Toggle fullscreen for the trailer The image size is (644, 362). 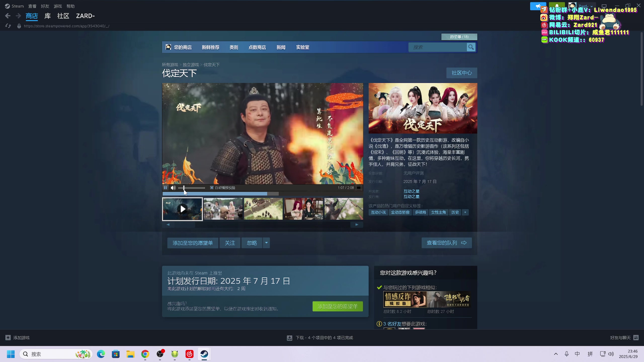[x=359, y=188]
